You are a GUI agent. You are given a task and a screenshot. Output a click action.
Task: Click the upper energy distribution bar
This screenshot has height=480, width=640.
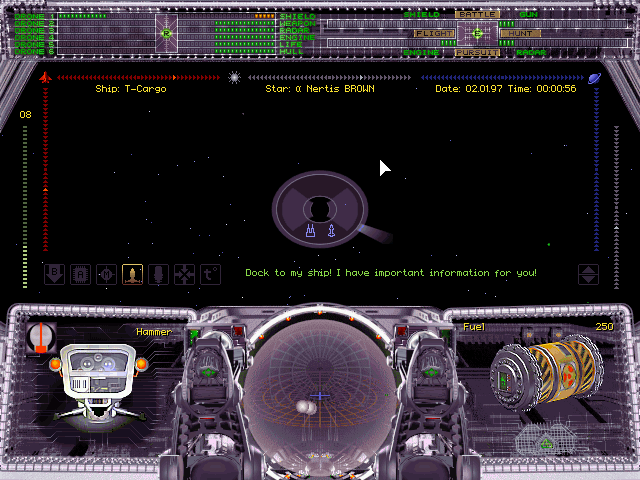477,24
